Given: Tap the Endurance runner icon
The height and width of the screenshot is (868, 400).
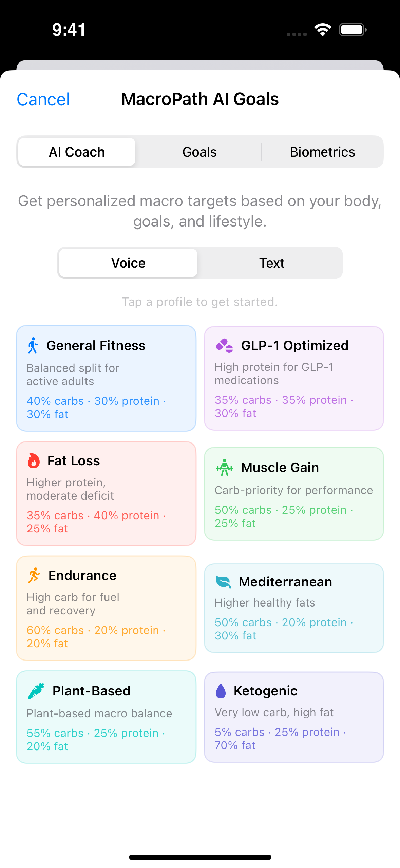Looking at the screenshot, I should (x=34, y=576).
